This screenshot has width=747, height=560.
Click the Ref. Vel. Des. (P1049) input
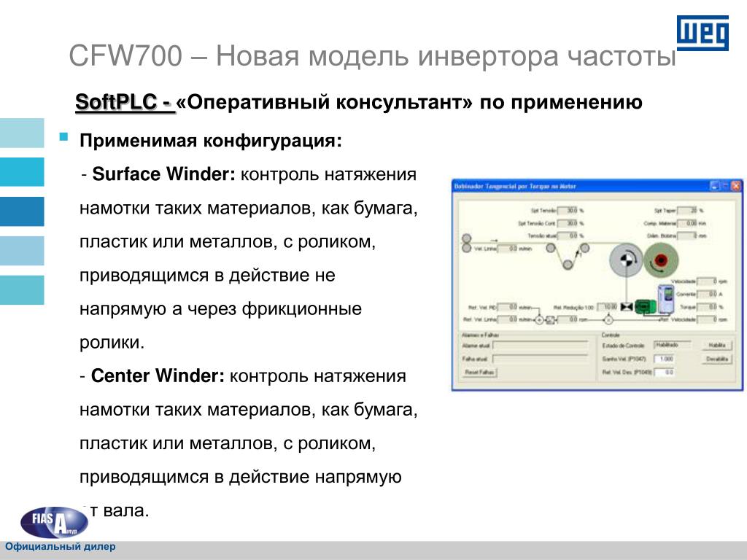click(x=664, y=373)
